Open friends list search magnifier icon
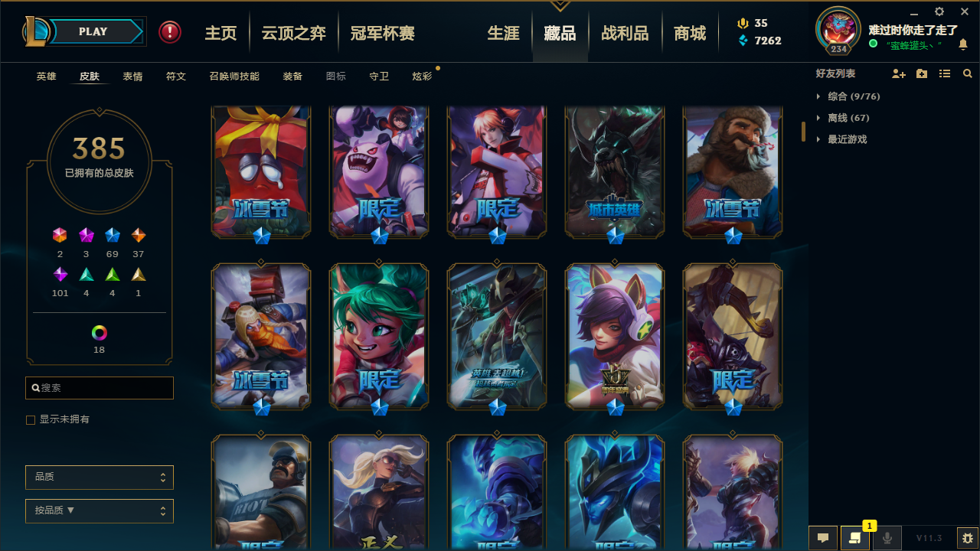Image resolution: width=980 pixels, height=551 pixels. tap(968, 73)
